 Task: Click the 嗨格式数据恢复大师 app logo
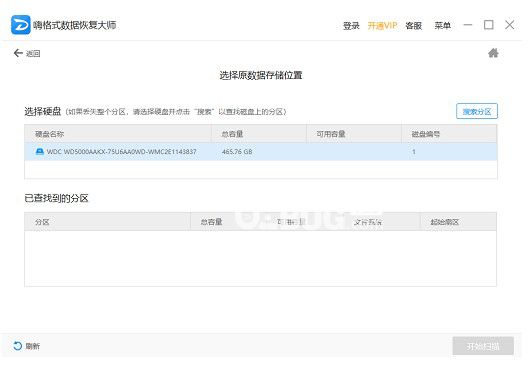tap(21, 25)
